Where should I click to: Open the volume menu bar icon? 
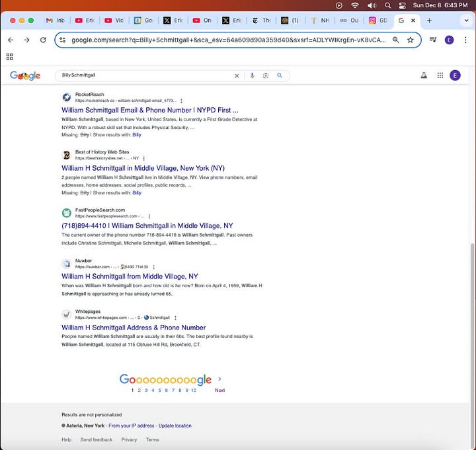coord(372,5)
